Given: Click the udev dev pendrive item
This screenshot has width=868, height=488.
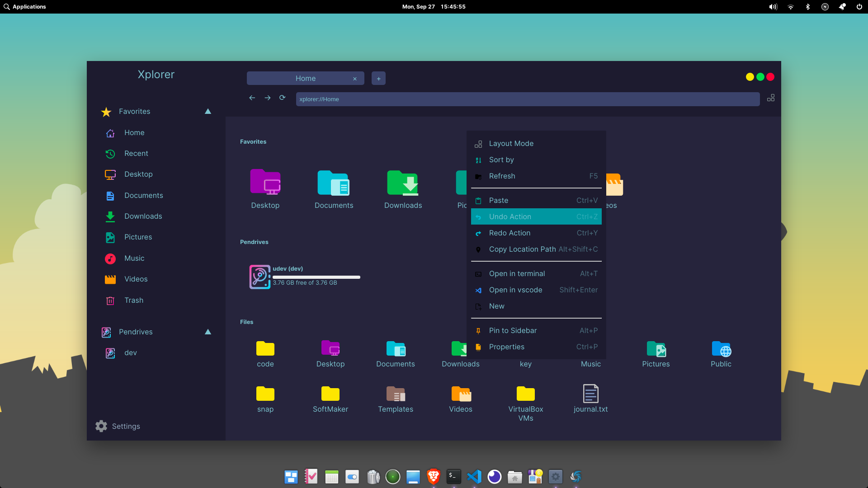Looking at the screenshot, I should 305,275.
